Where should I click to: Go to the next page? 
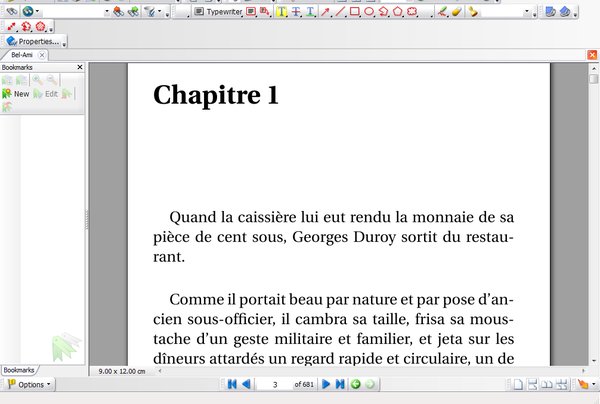click(326, 384)
